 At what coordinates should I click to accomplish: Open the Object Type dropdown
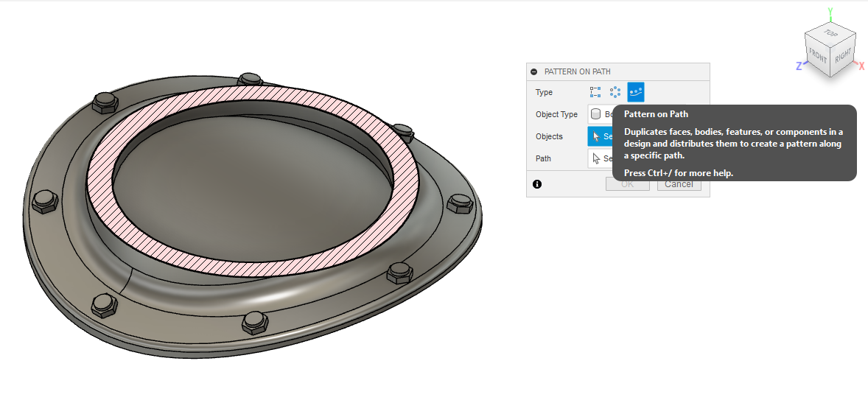point(601,114)
